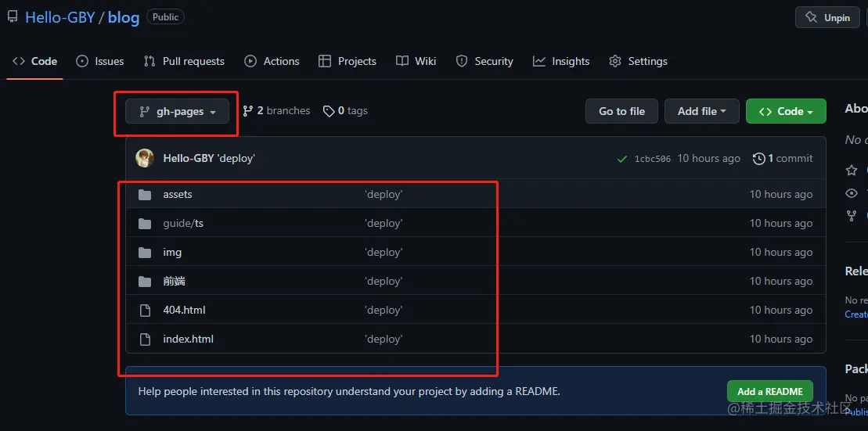Open the blog repository link
The height and width of the screenshot is (431, 868).
click(x=124, y=17)
